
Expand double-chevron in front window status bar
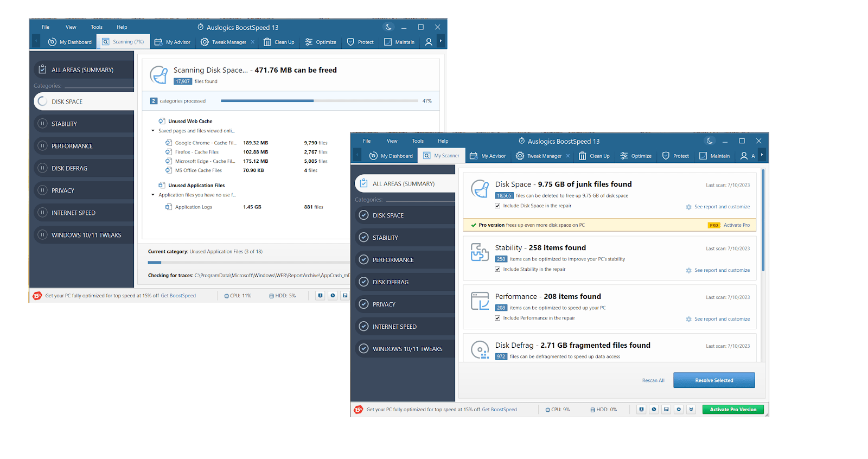point(691,410)
